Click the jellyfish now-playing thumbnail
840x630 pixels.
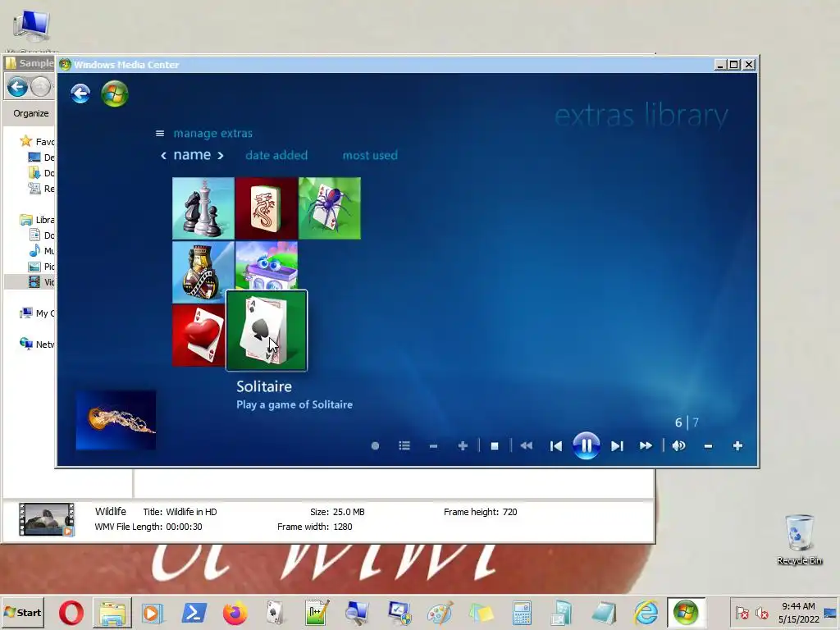(x=116, y=420)
